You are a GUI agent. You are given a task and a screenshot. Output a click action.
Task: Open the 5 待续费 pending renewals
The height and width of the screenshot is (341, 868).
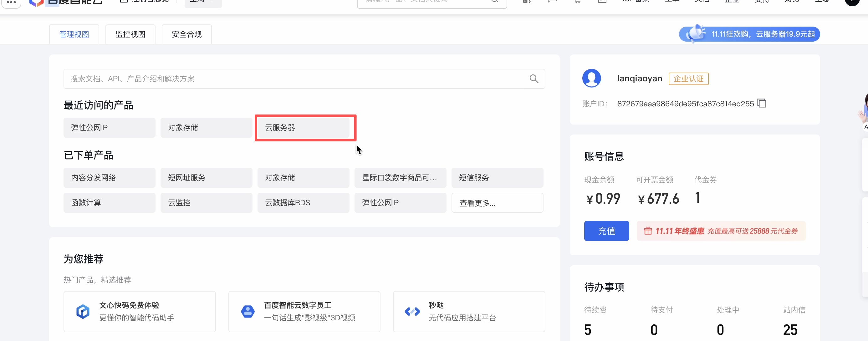click(588, 329)
